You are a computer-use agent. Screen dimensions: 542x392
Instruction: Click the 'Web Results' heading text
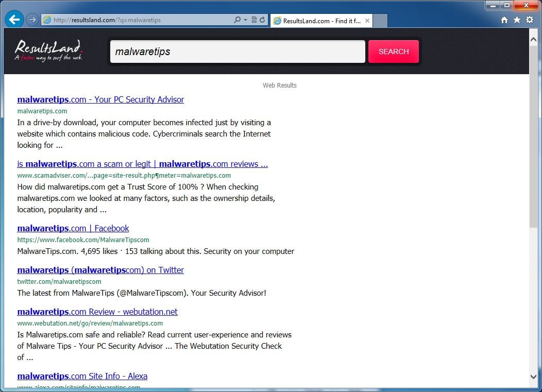click(x=280, y=85)
